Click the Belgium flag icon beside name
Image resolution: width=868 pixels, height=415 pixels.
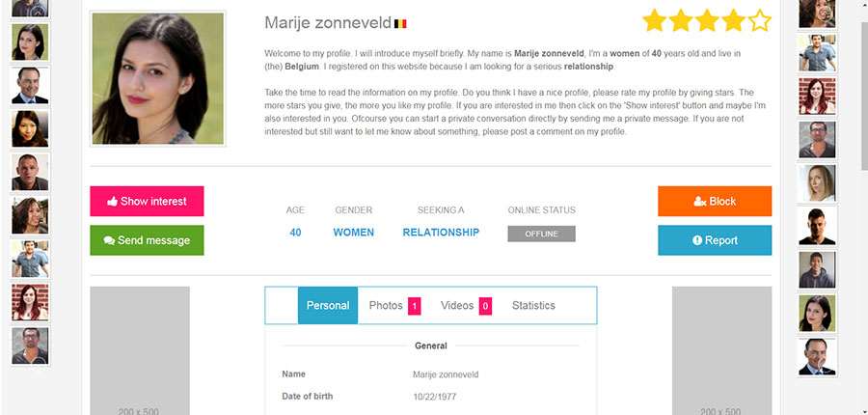click(401, 22)
